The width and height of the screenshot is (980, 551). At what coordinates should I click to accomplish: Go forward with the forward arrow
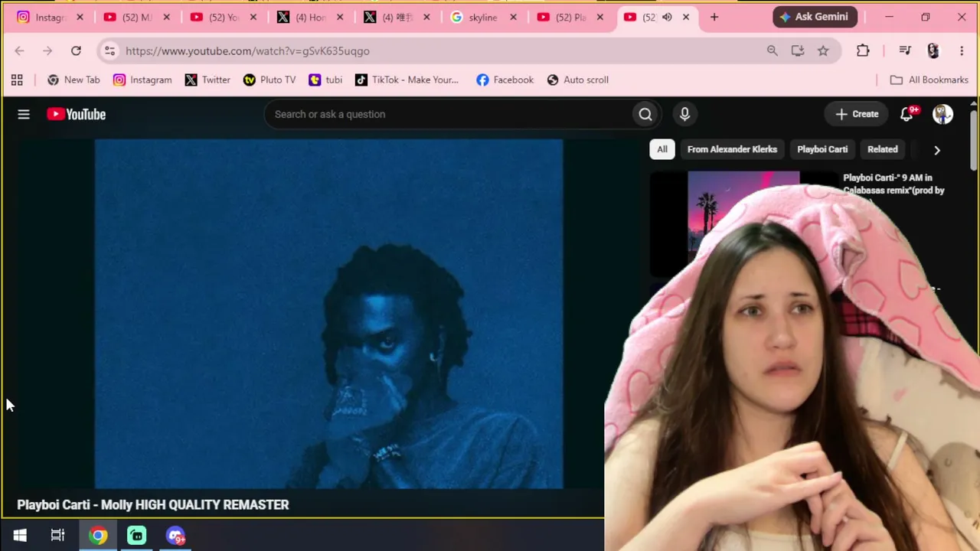click(x=47, y=51)
